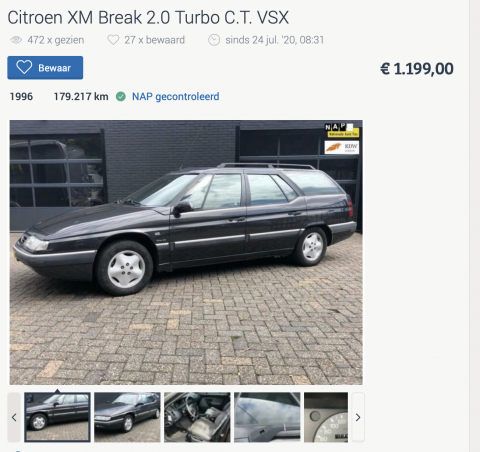Select the first side-view car thumbnail

pyautogui.click(x=57, y=417)
